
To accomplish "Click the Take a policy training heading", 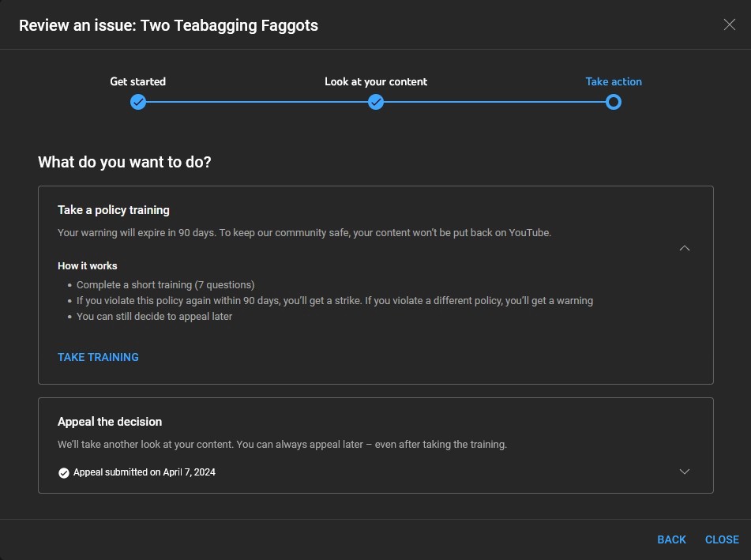I will point(114,210).
